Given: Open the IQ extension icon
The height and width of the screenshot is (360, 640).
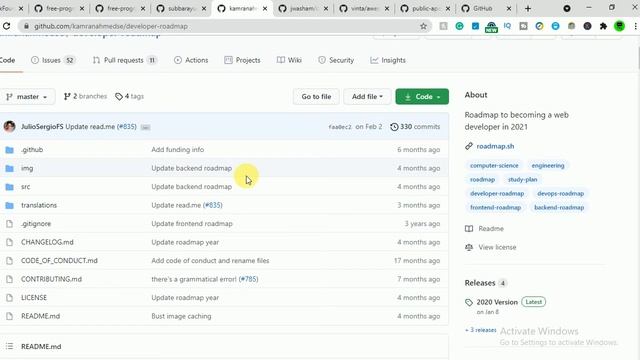Looking at the screenshot, I should 507,26.
